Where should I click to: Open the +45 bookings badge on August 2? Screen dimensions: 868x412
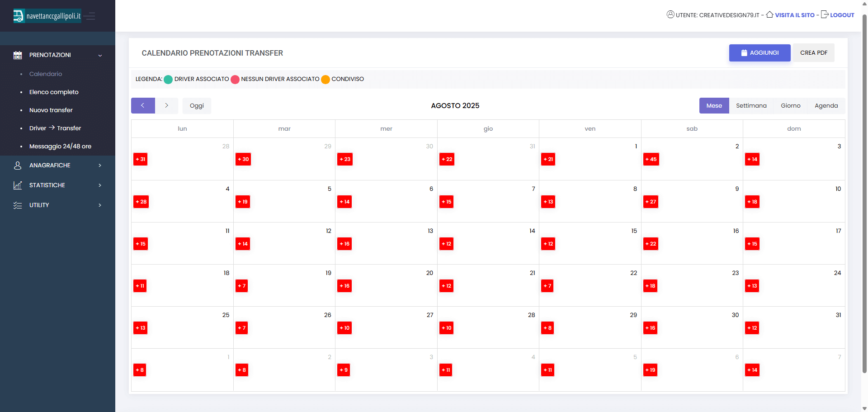click(651, 159)
